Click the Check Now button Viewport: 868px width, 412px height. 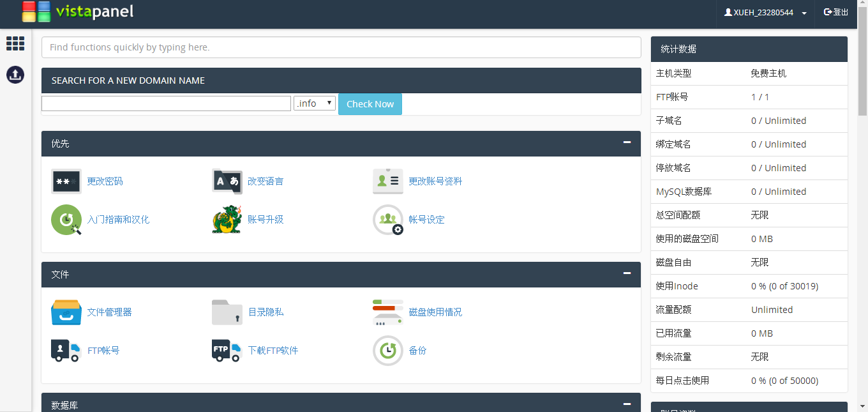[x=370, y=104]
